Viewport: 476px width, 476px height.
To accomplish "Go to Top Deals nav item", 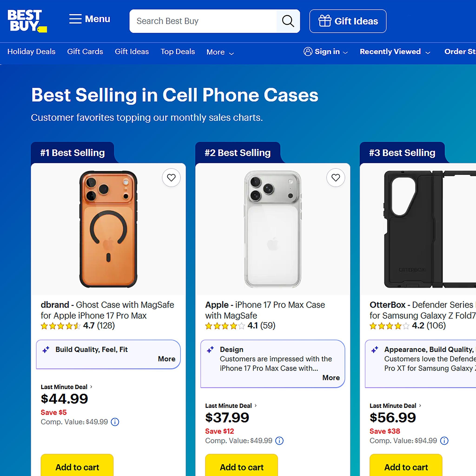I will tap(178, 52).
